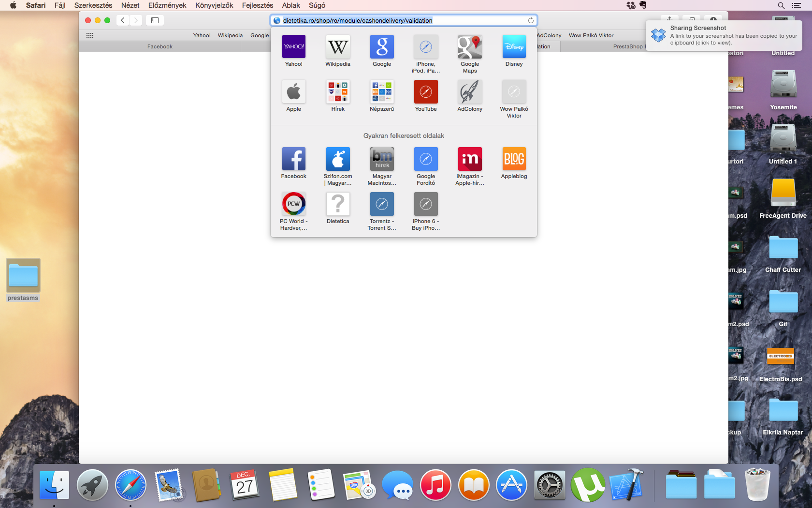812x508 pixels.
Task: Open the Szerkesztés menu
Action: tap(93, 5)
